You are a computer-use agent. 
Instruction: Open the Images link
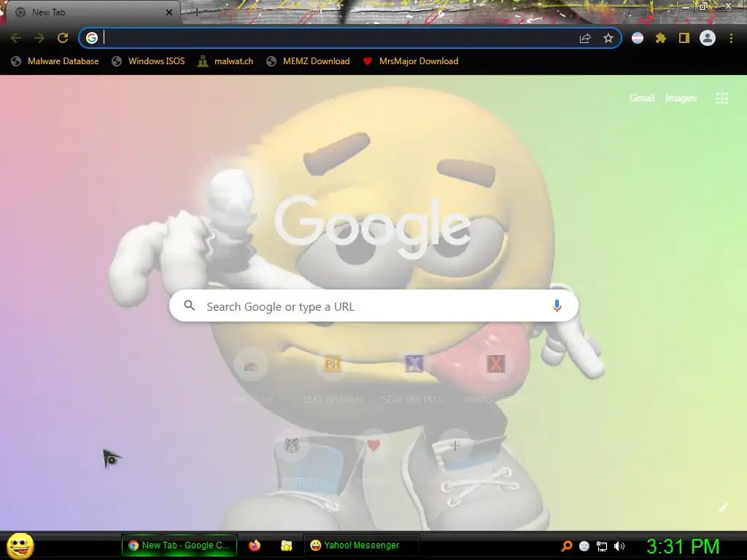[x=681, y=98]
